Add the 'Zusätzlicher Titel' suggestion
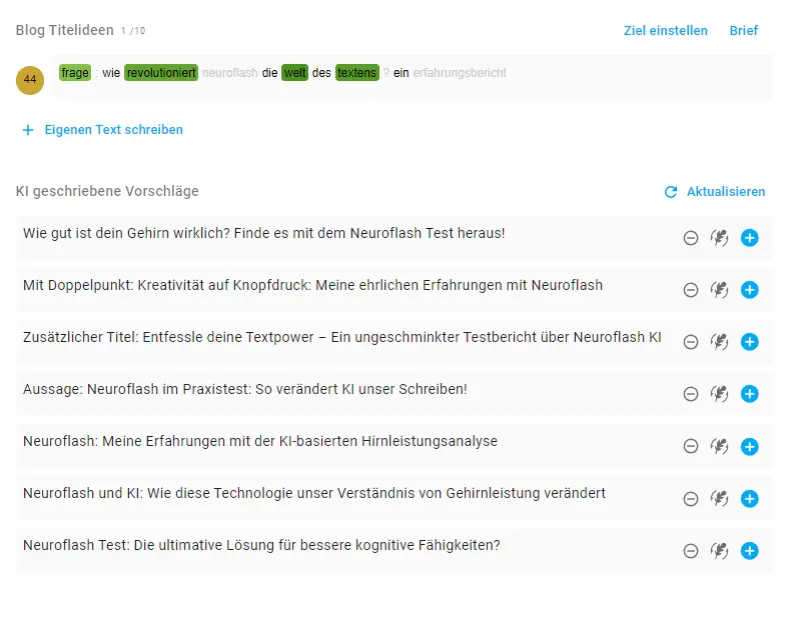The height and width of the screenshot is (643, 792). point(750,342)
